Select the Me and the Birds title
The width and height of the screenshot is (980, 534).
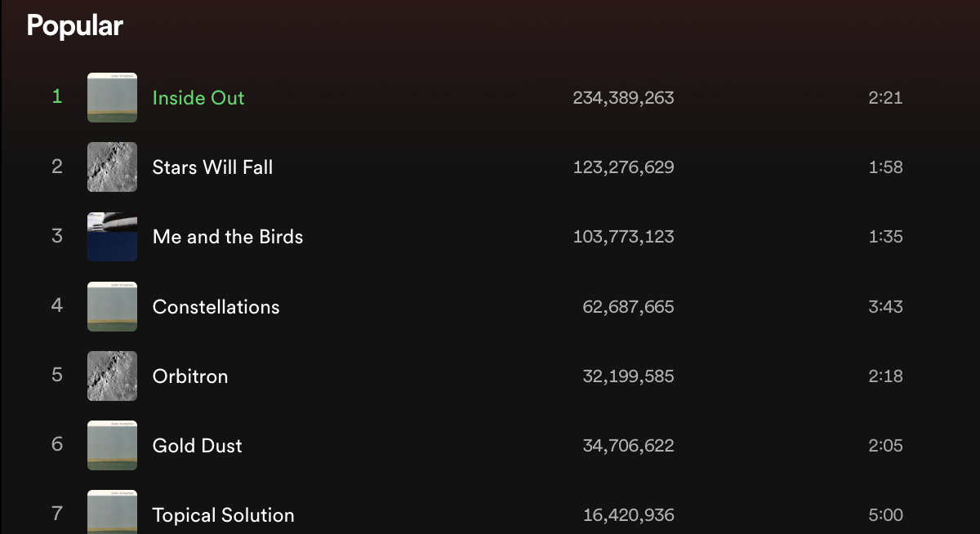click(228, 237)
